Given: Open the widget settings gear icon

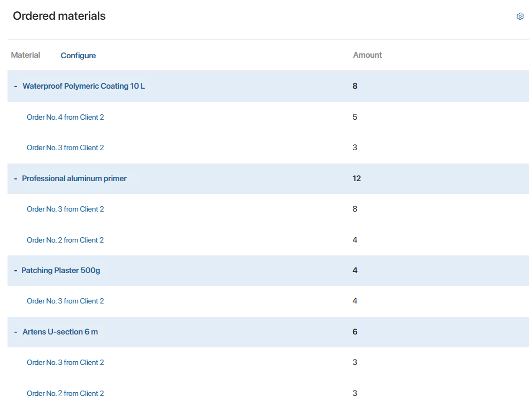Looking at the screenshot, I should [520, 17].
